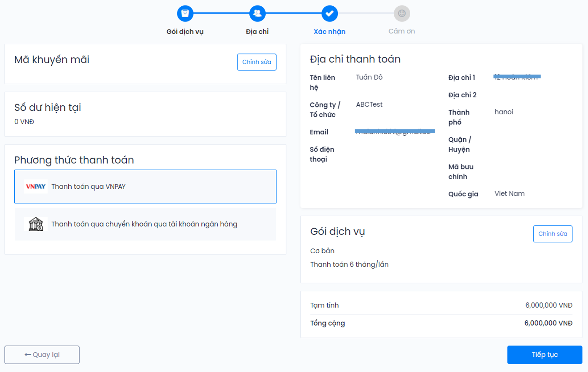
Task: Click the redacted email address value
Action: click(x=395, y=131)
